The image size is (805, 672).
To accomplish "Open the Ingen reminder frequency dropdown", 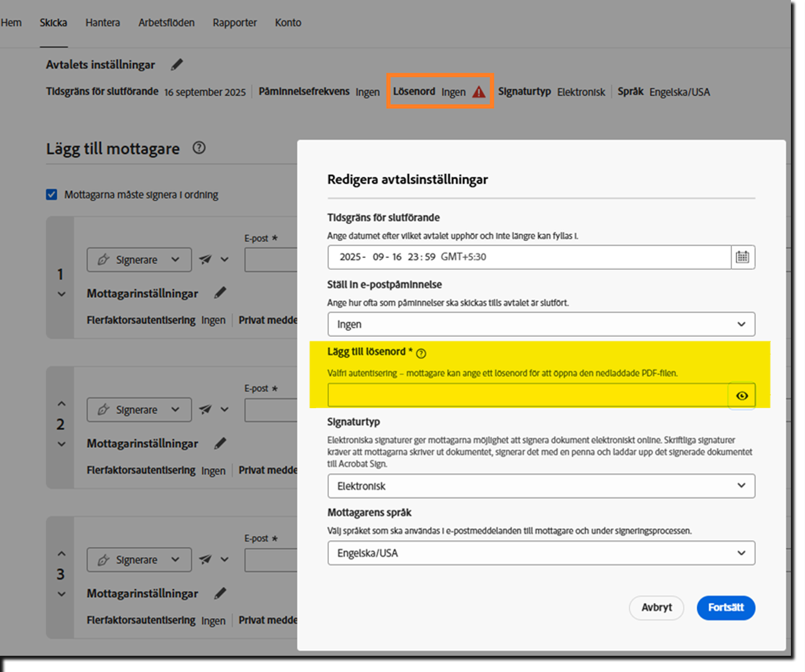I will pyautogui.click(x=541, y=324).
